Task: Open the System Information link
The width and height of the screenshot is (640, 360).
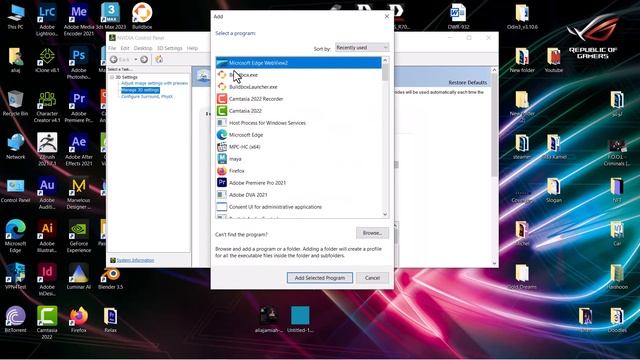Action: coord(135,260)
